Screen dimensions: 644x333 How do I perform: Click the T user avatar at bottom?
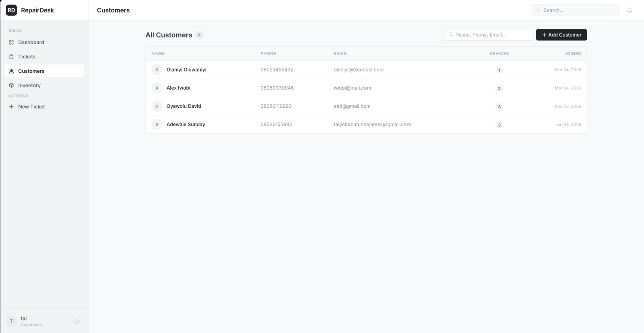tap(11, 321)
